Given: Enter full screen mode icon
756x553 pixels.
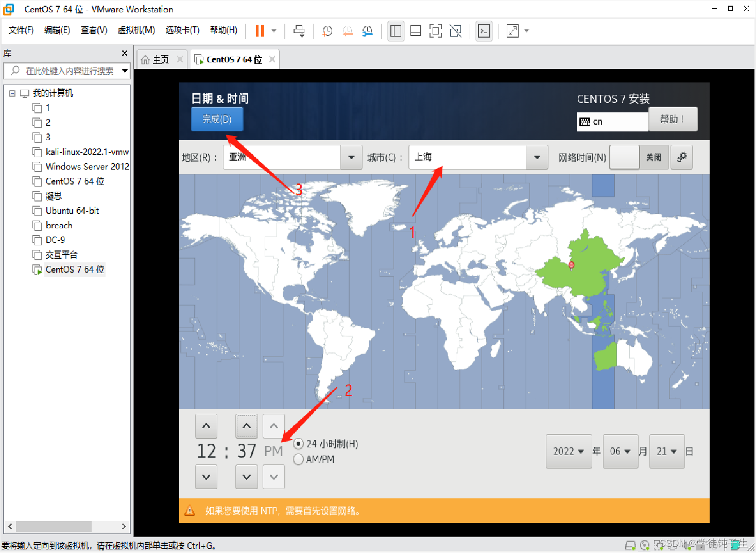Looking at the screenshot, I should coord(436,31).
